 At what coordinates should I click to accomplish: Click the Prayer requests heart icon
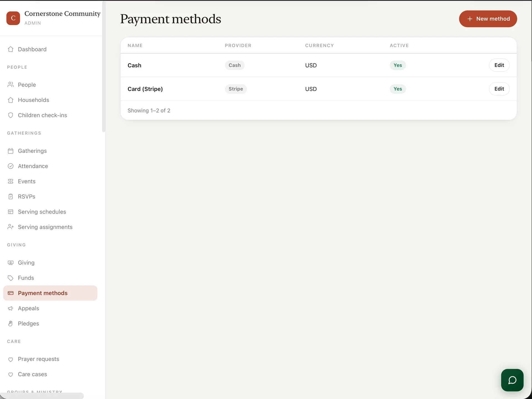click(11, 359)
